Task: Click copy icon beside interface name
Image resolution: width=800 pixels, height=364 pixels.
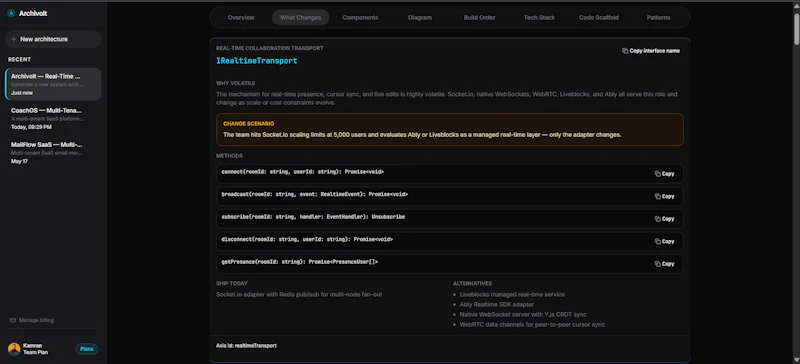Action: pos(625,51)
